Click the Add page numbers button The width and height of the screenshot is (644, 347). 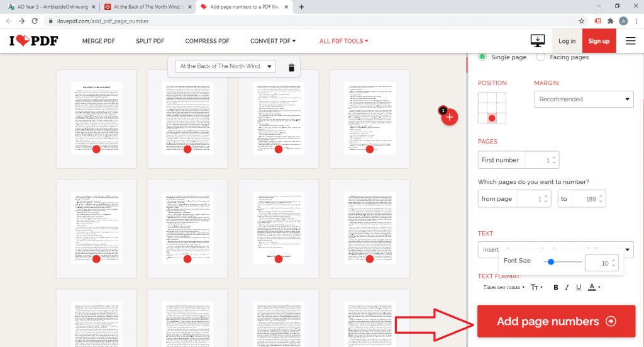pyautogui.click(x=556, y=321)
